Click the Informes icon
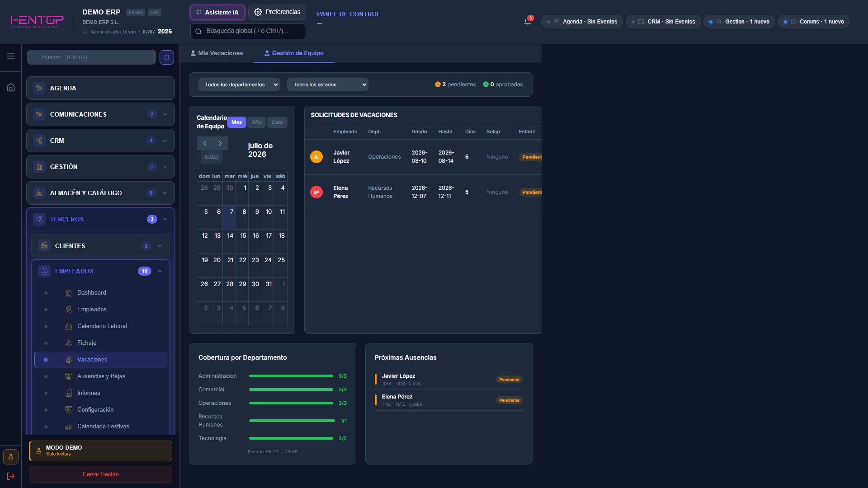This screenshot has height=488, width=868. (x=69, y=393)
